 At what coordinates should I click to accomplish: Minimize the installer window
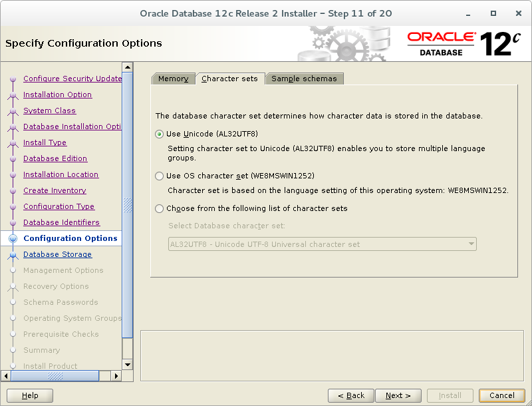[x=468, y=13]
